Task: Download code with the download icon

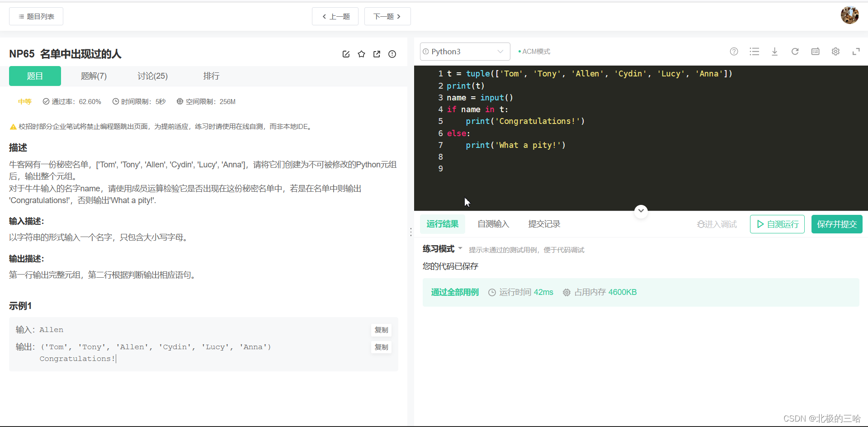Action: [774, 52]
